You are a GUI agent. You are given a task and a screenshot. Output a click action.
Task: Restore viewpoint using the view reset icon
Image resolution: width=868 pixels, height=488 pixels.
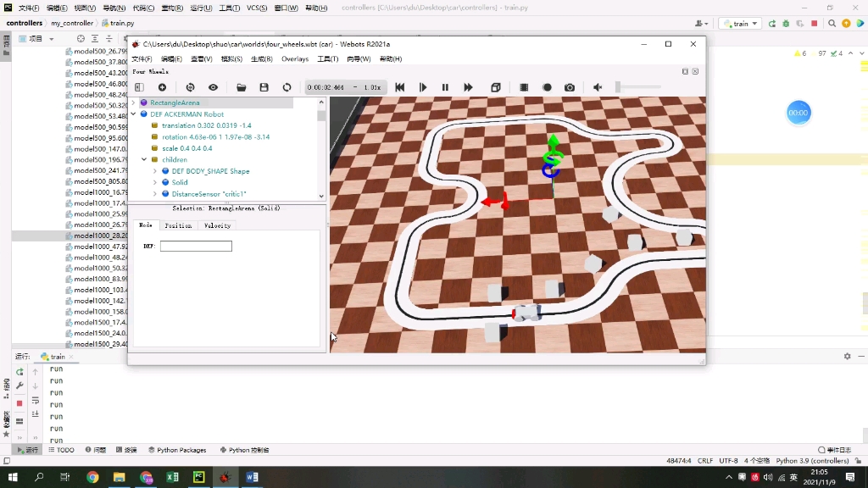[x=191, y=87]
